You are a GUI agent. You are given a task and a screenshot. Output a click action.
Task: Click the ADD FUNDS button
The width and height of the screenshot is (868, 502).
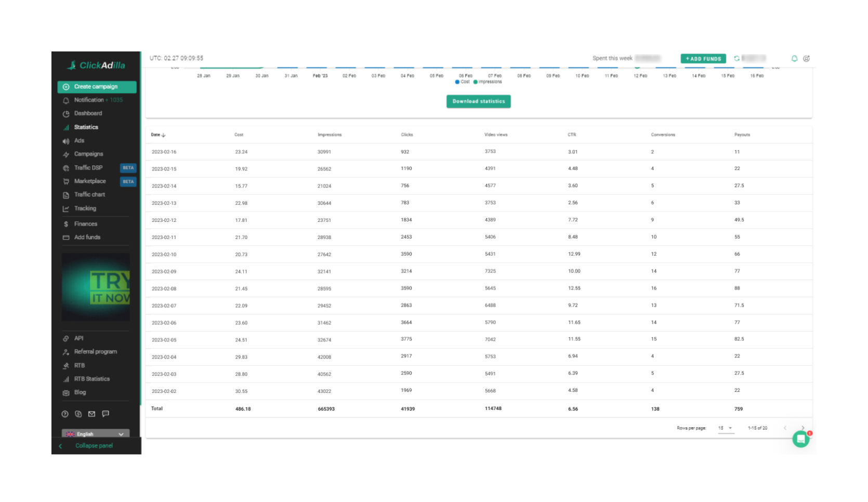(703, 58)
